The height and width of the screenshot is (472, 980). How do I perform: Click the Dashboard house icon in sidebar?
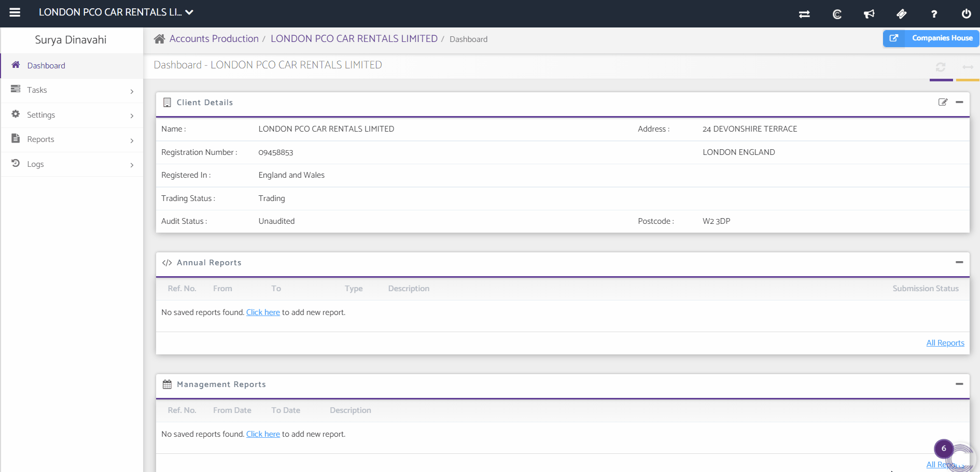16,65
